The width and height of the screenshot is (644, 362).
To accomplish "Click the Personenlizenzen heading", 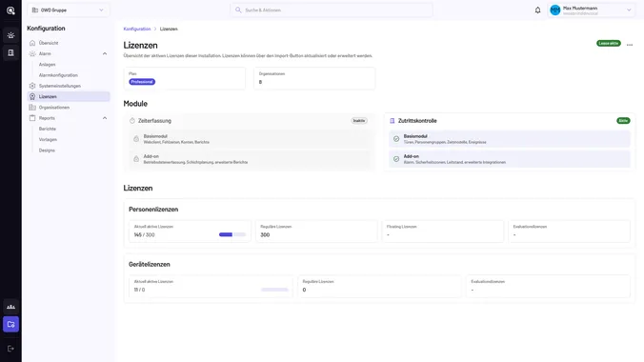I will pos(153,210).
